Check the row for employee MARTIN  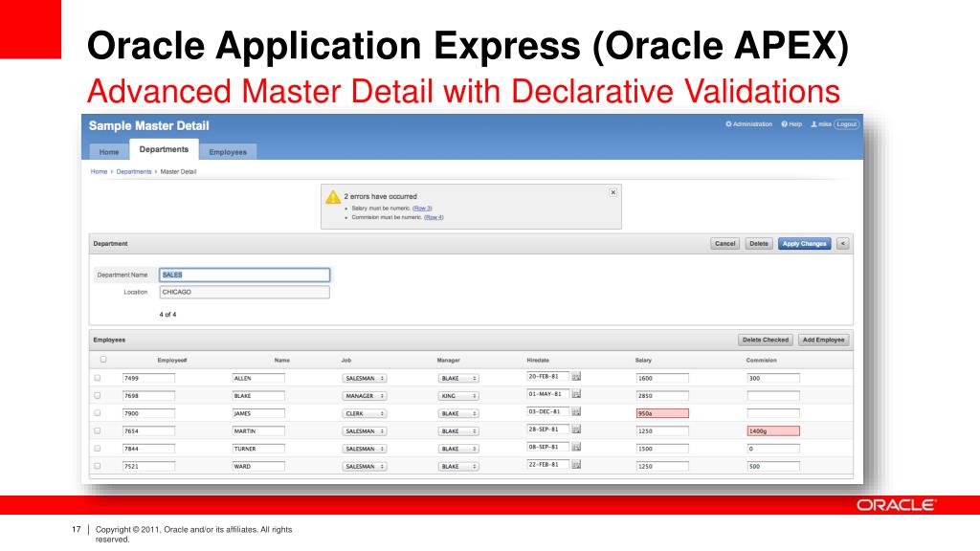[x=98, y=431]
